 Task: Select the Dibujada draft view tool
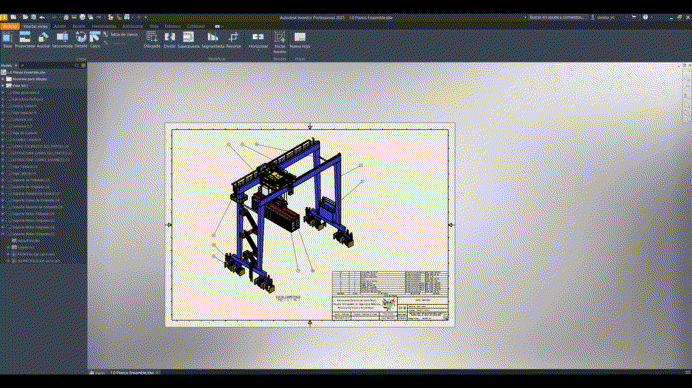tap(152, 39)
